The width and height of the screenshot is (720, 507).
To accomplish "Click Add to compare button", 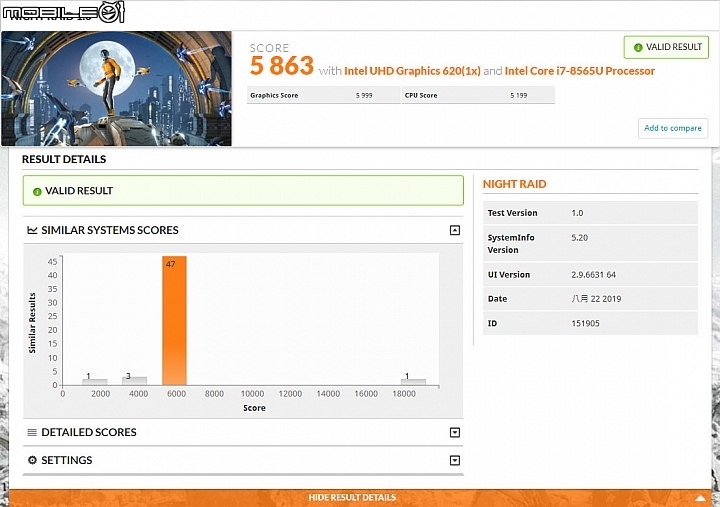I will pos(673,128).
